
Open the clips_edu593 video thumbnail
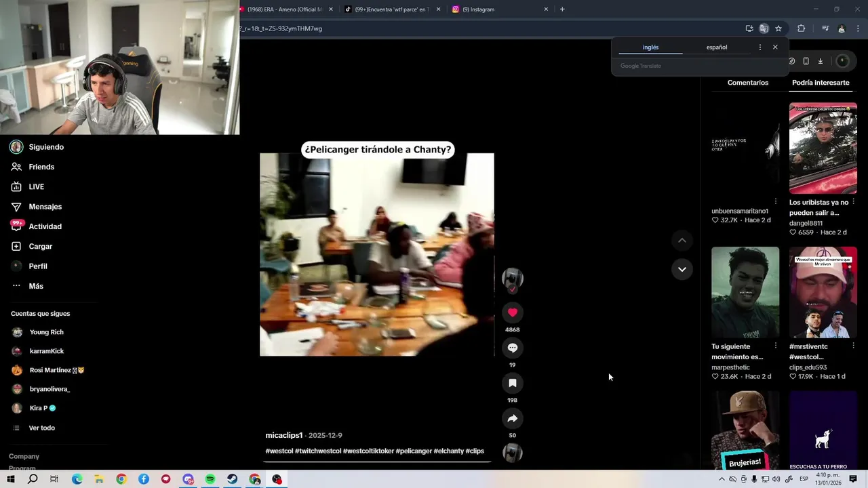tap(823, 292)
